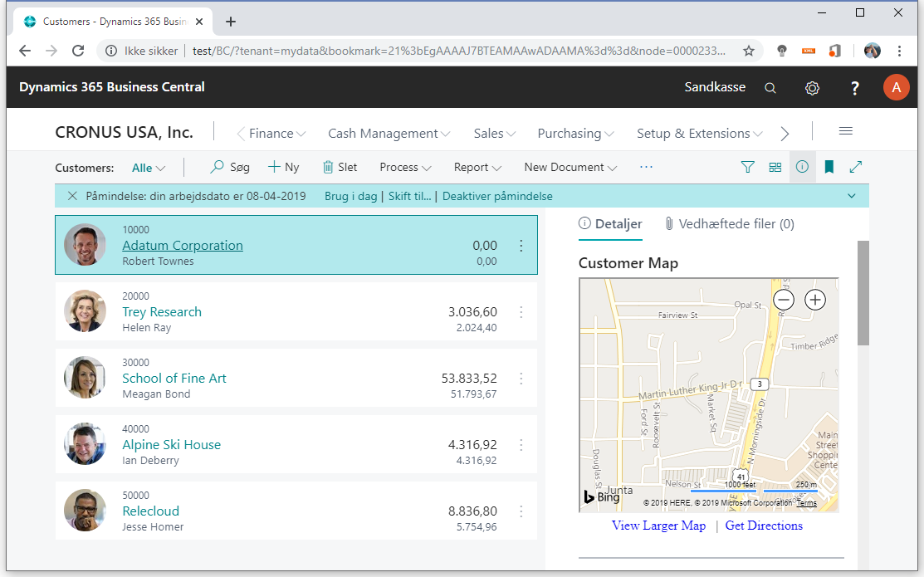
Task: Expand the Cash Management menu
Action: [x=389, y=134]
